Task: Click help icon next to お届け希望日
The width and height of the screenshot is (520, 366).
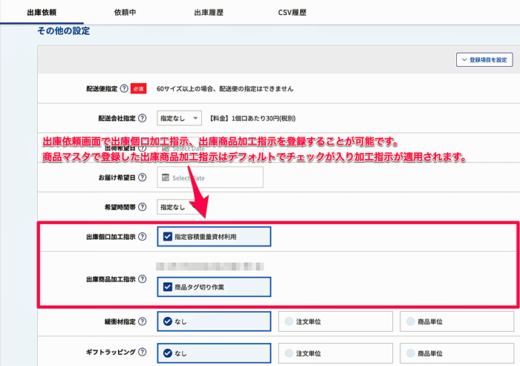Action: 142,177
